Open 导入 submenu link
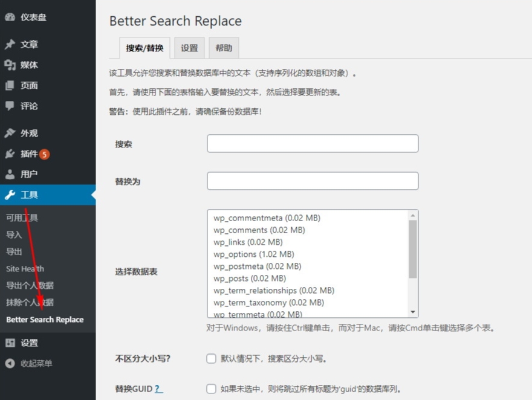This screenshot has width=532, height=400. (x=14, y=234)
